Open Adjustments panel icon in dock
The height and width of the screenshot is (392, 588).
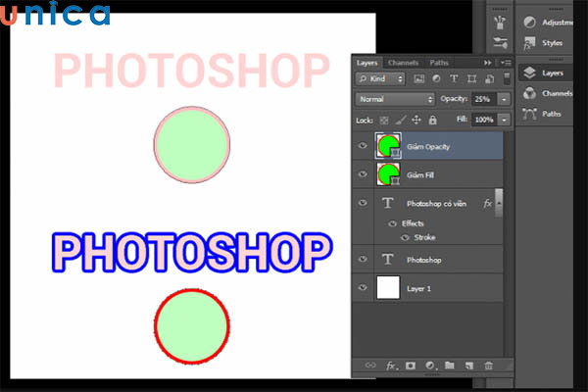(529, 23)
